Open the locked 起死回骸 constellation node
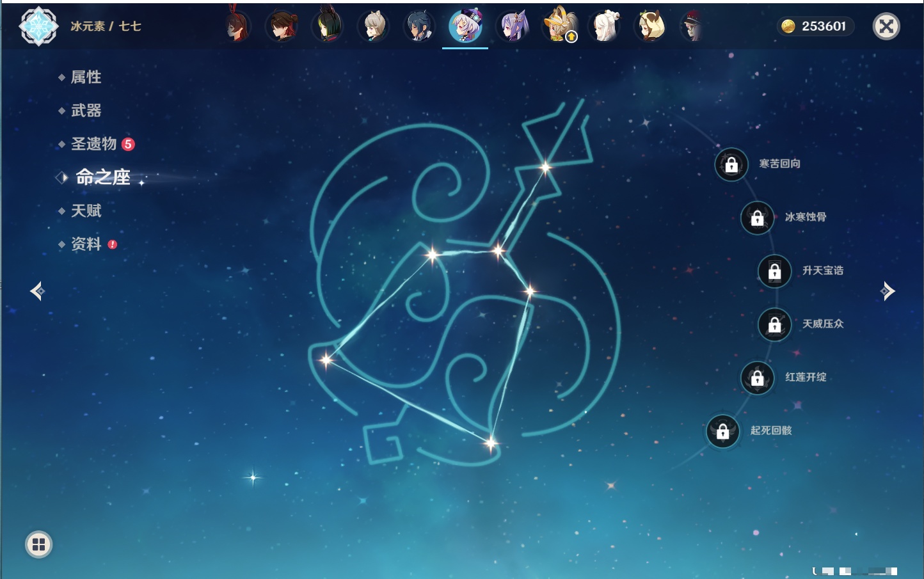 point(723,431)
